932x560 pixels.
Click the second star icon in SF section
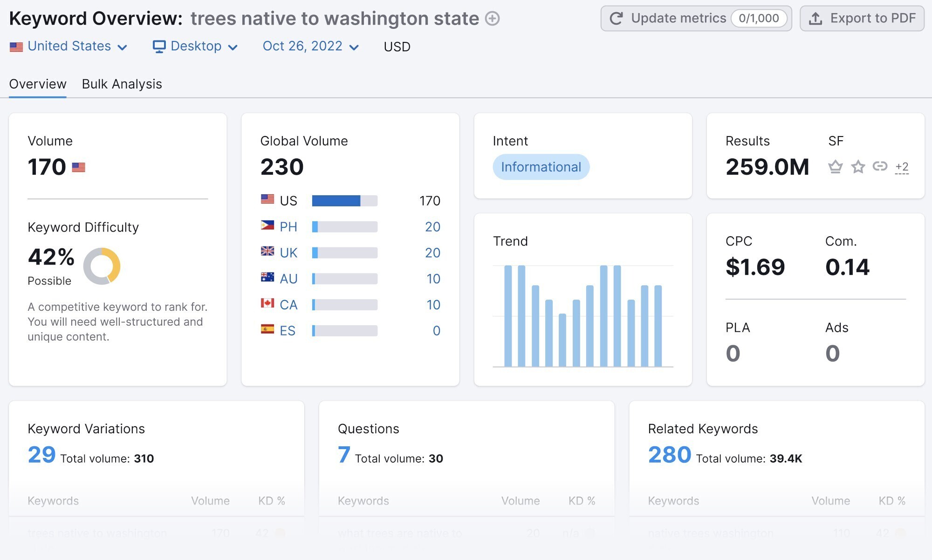858,166
